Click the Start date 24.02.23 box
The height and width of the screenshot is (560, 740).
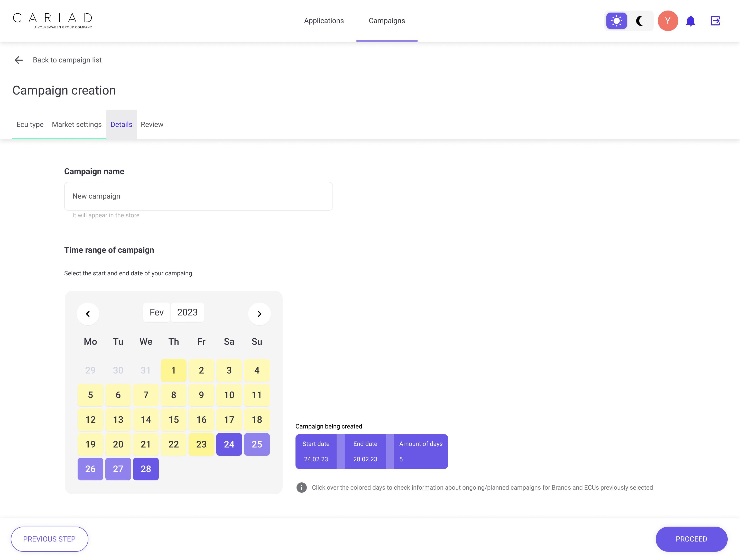click(x=316, y=452)
